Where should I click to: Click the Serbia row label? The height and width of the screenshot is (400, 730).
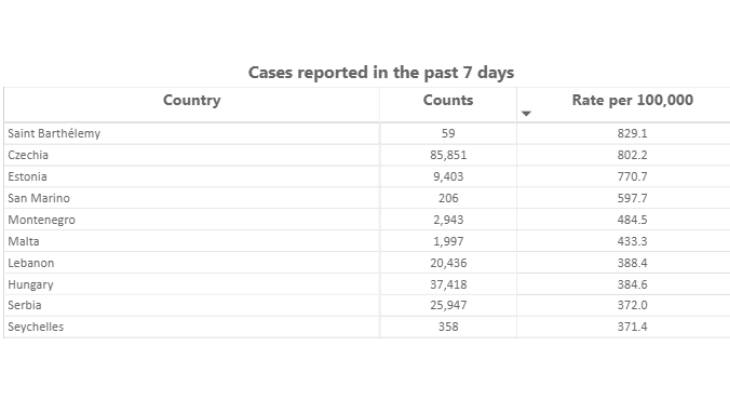tap(25, 305)
